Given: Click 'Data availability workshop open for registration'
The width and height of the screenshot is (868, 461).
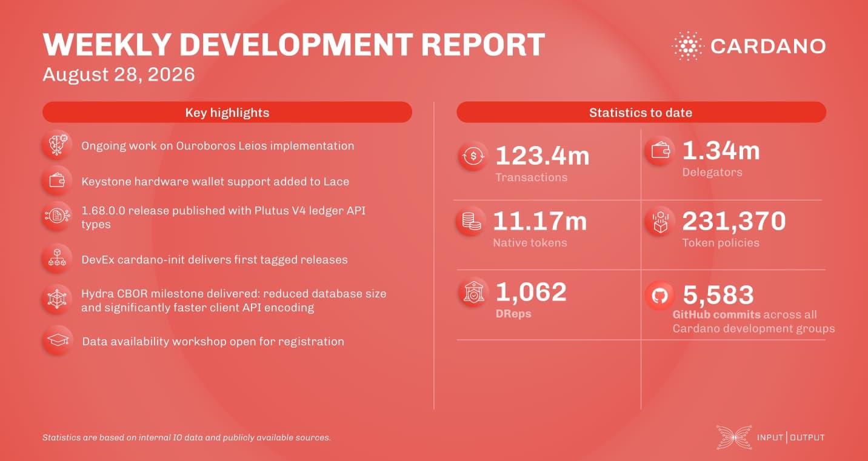Looking at the screenshot, I should [x=213, y=341].
